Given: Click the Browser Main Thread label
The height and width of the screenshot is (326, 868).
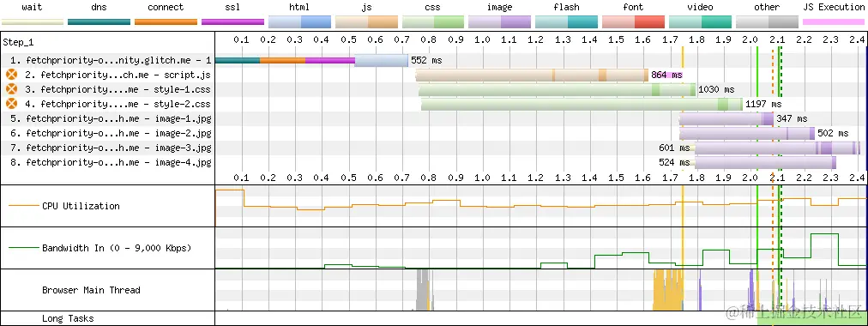Looking at the screenshot, I should click(x=91, y=290).
